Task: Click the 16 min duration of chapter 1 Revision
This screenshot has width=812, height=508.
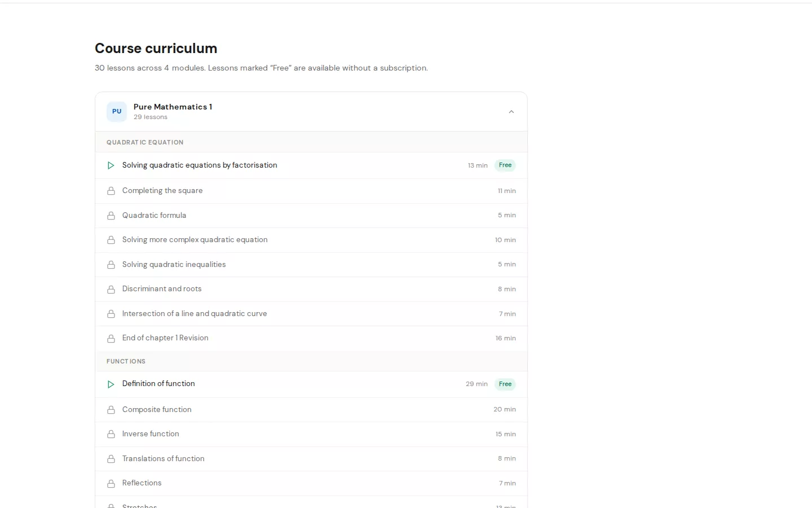Action: point(506,338)
